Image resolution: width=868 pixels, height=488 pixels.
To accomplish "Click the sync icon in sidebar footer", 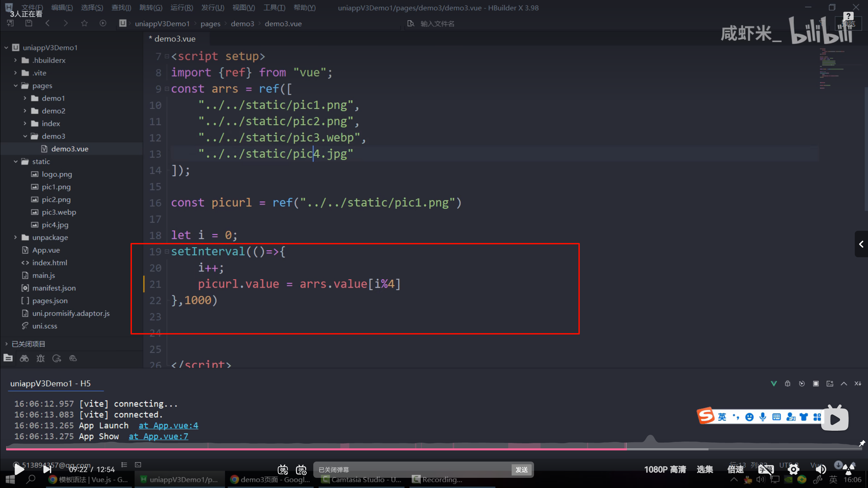I will 57,358.
